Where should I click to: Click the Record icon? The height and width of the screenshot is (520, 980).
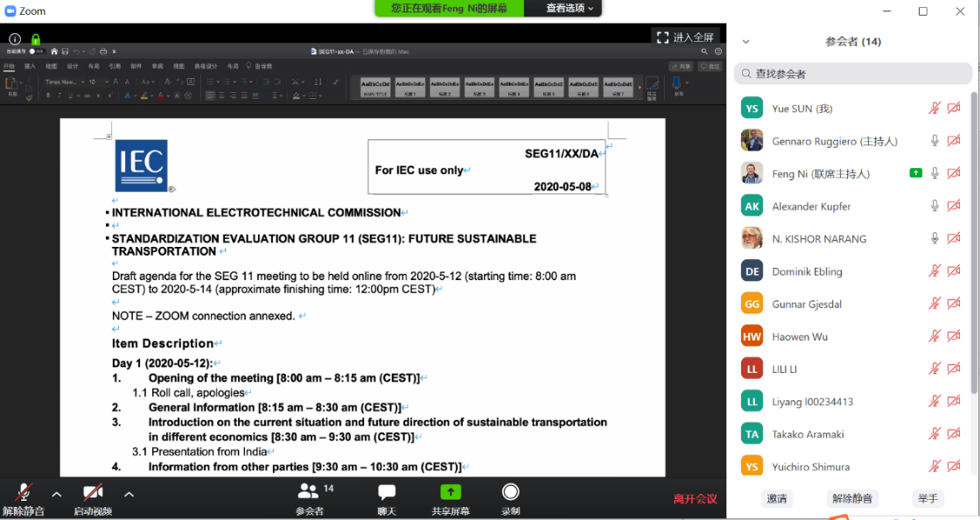510,492
